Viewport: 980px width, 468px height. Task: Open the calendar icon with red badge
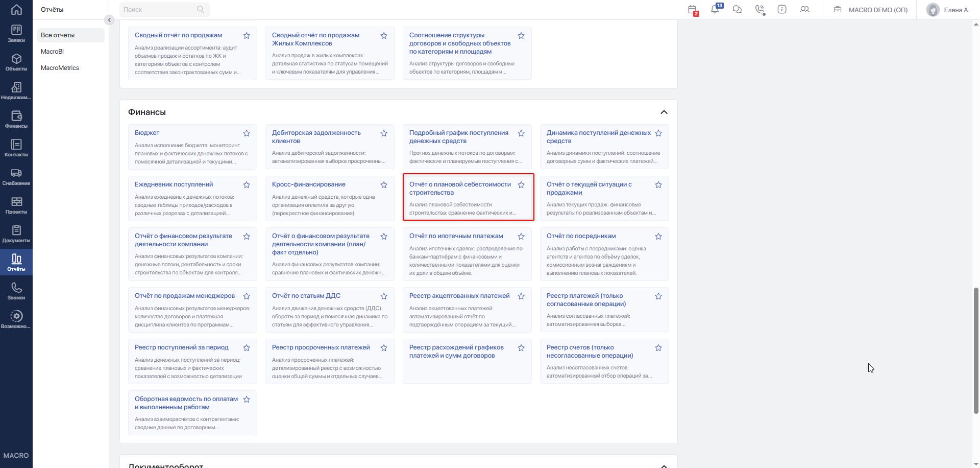point(693,10)
